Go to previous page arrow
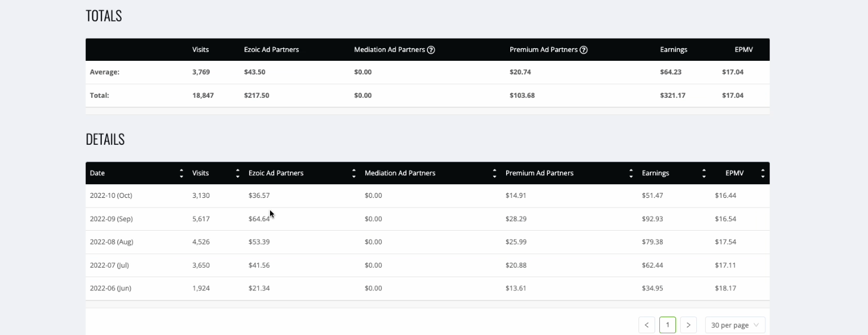Image resolution: width=868 pixels, height=335 pixels. tap(647, 325)
